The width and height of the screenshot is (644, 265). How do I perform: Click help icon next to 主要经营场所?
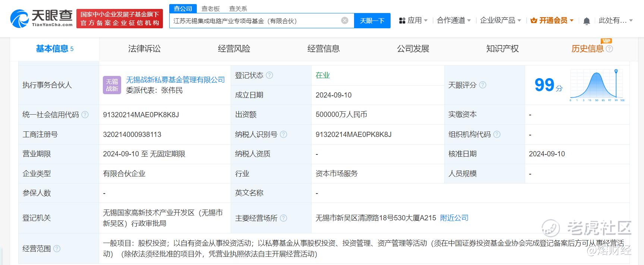click(283, 218)
